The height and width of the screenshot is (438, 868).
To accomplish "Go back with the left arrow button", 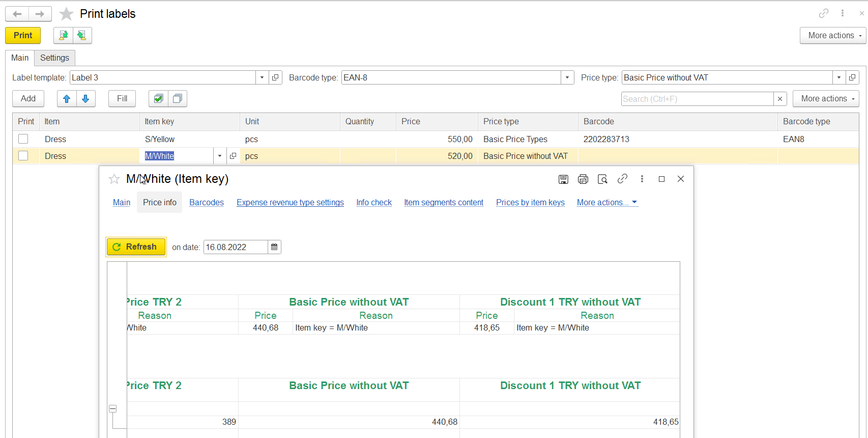I will [17, 14].
